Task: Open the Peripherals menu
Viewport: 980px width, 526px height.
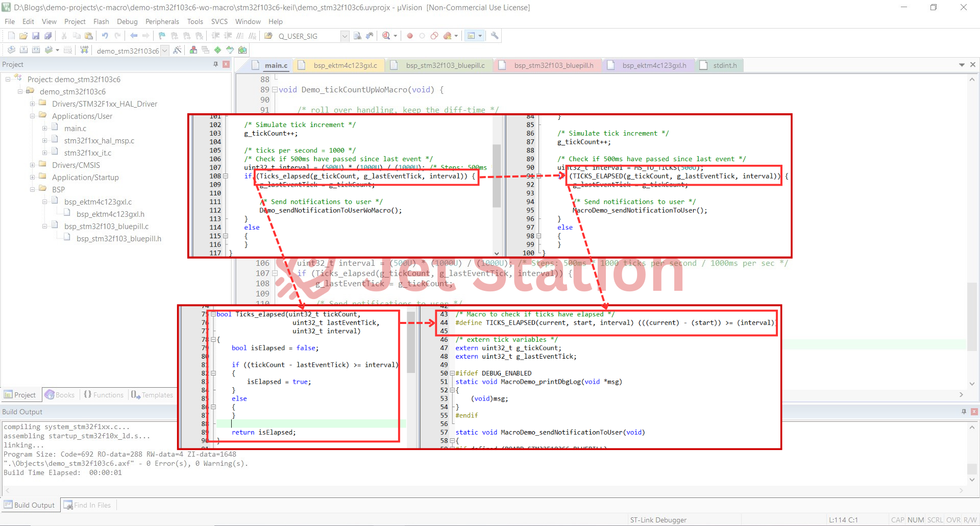Action: tap(162, 21)
